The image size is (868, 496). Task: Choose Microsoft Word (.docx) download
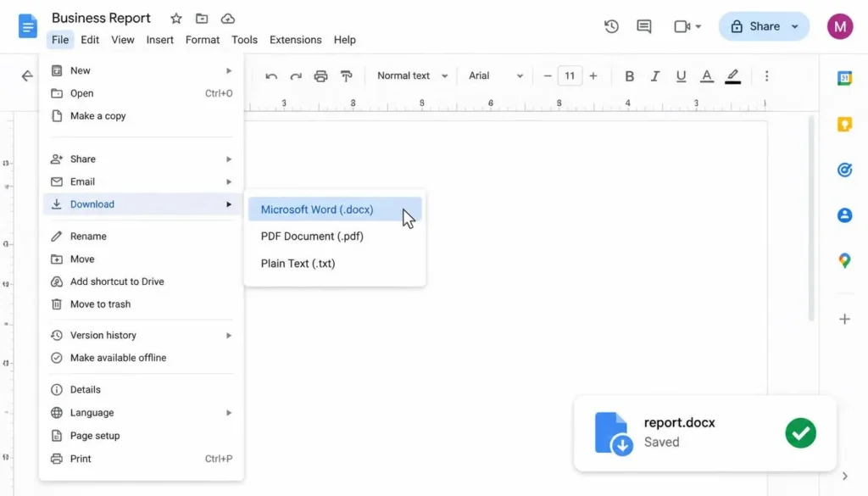334,209
